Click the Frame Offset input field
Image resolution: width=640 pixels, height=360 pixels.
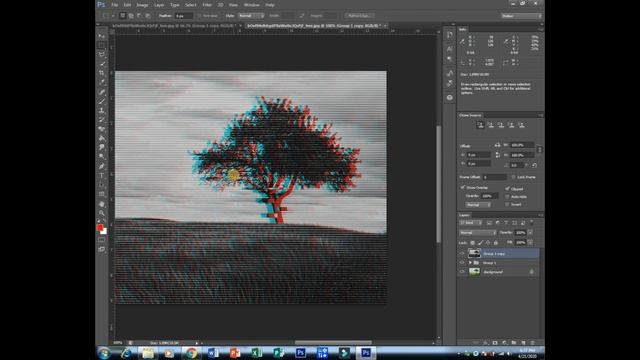point(495,177)
